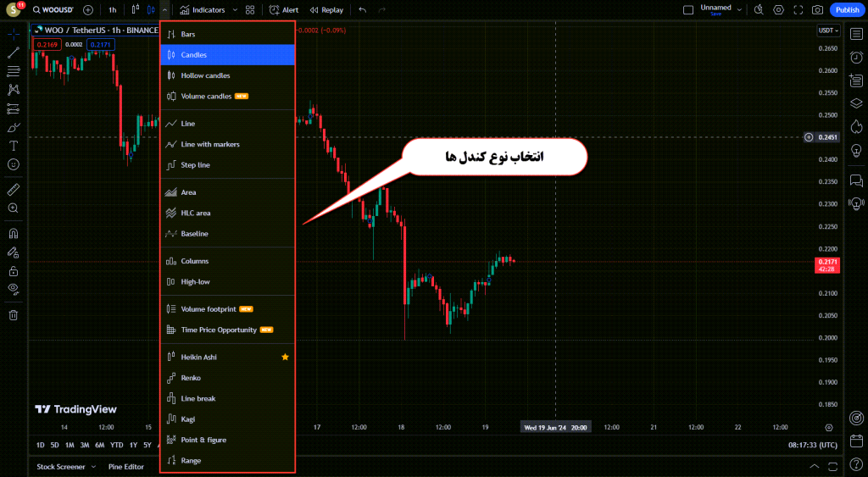
Task: Enter fullscreen mode
Action: (798, 10)
